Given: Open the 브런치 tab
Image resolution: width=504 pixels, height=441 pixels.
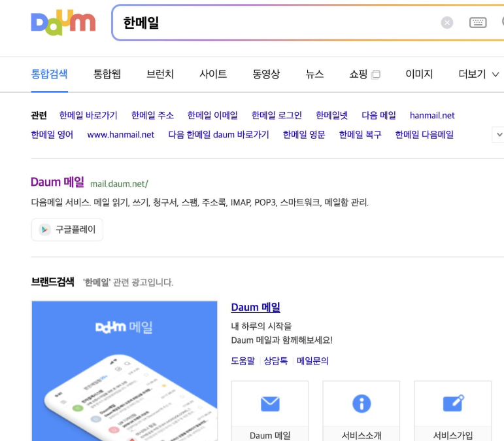Looking at the screenshot, I should [x=160, y=75].
